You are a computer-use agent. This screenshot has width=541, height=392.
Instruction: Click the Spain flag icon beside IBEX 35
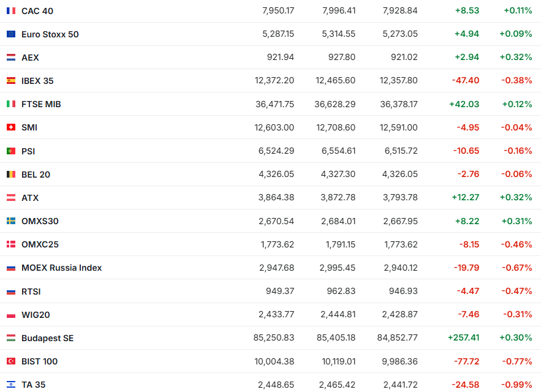[11, 81]
